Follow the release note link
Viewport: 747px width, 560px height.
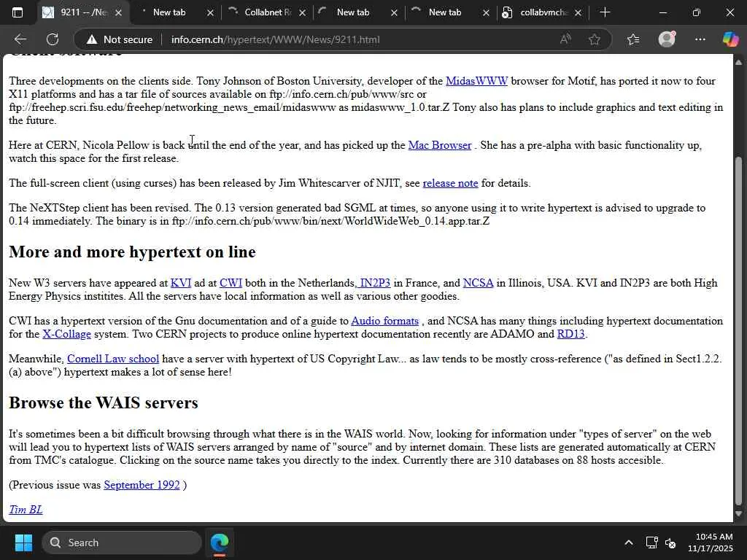(x=450, y=183)
